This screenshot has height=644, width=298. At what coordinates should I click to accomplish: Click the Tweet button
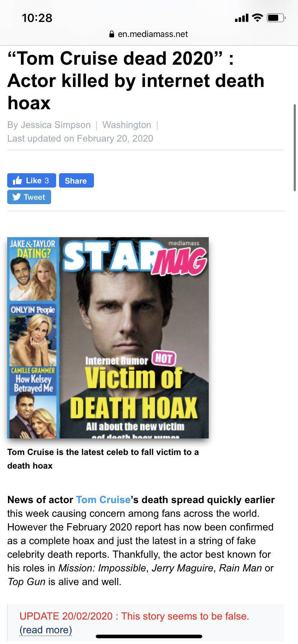pos(29,197)
